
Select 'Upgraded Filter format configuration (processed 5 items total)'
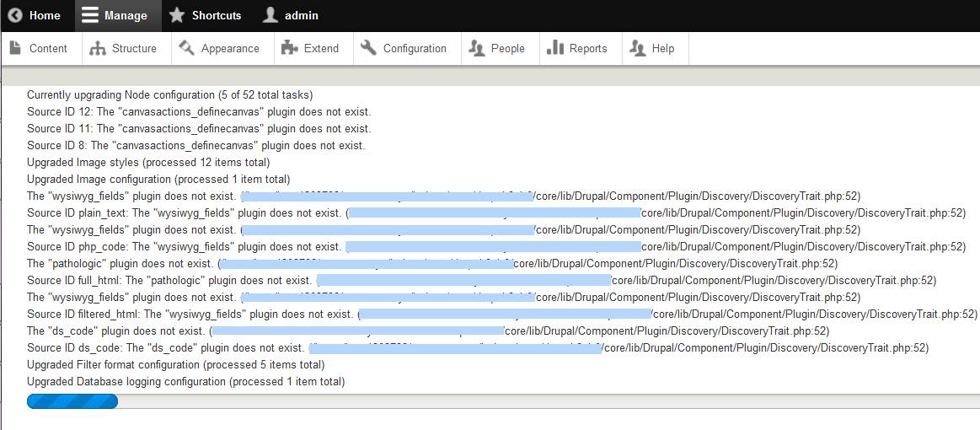pyautogui.click(x=175, y=363)
